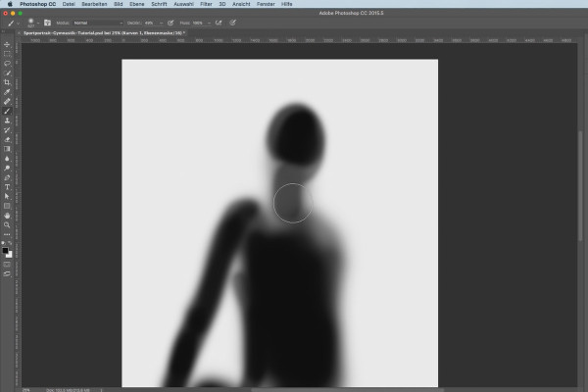This screenshot has height=392, width=588.
Task: Close the Sportportrait-Gymnastik-Tutorial document tab
Action: [19, 33]
